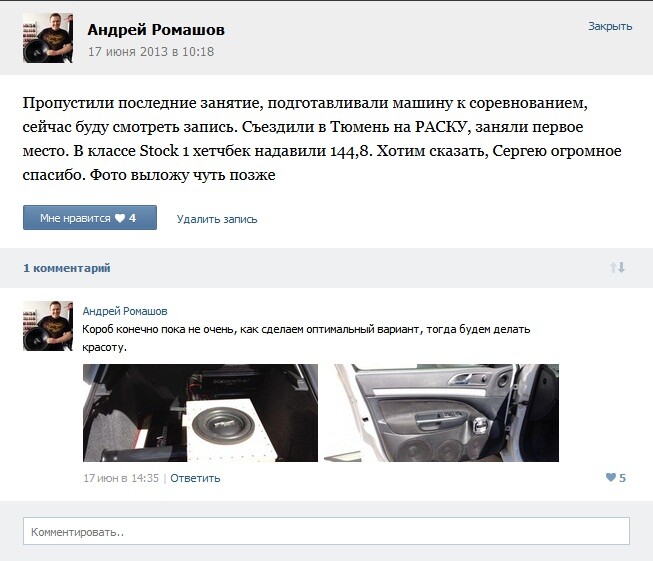Screen dimensions: 653x561
Task: Open Андрей Ромашов post author avatar
Action: pos(48,38)
